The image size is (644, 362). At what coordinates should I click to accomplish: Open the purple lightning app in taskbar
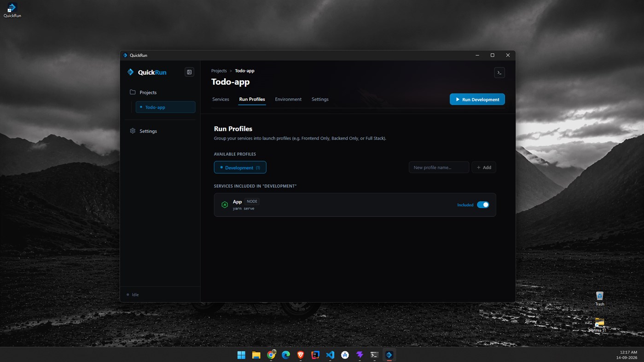click(360, 355)
